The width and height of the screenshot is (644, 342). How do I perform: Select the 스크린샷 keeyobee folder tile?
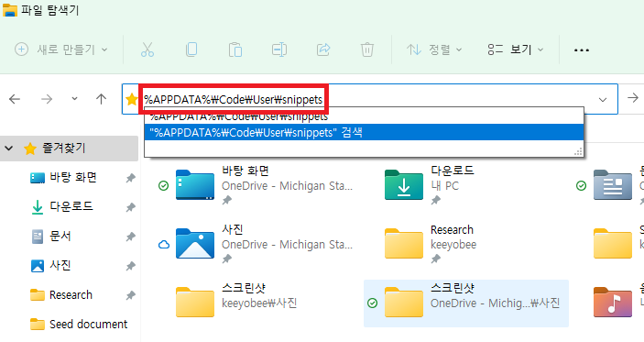pos(257,303)
